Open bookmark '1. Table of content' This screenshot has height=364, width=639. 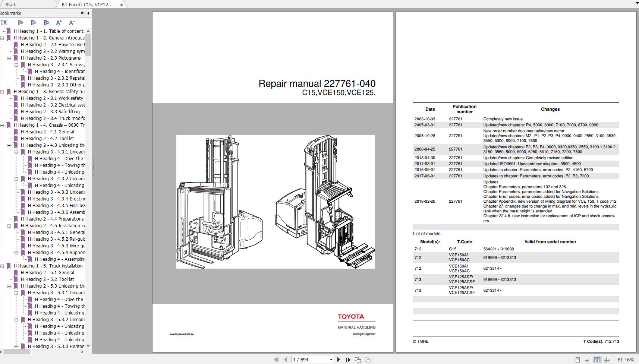point(48,31)
